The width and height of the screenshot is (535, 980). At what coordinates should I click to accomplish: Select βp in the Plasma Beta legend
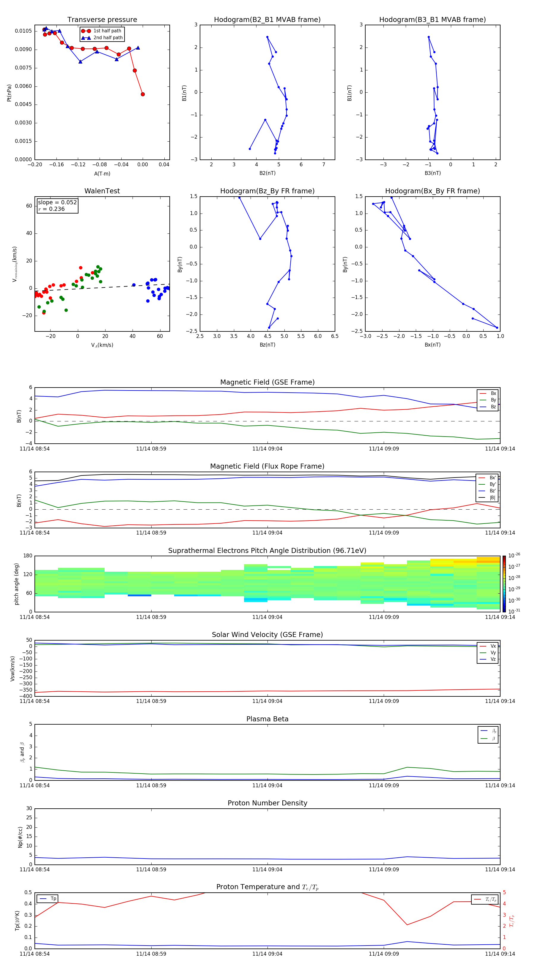[x=488, y=731]
